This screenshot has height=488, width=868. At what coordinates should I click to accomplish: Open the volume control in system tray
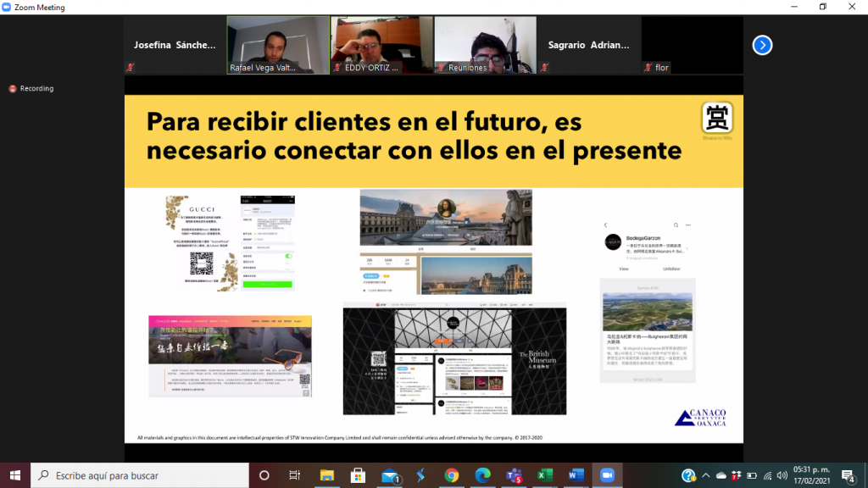click(x=783, y=475)
